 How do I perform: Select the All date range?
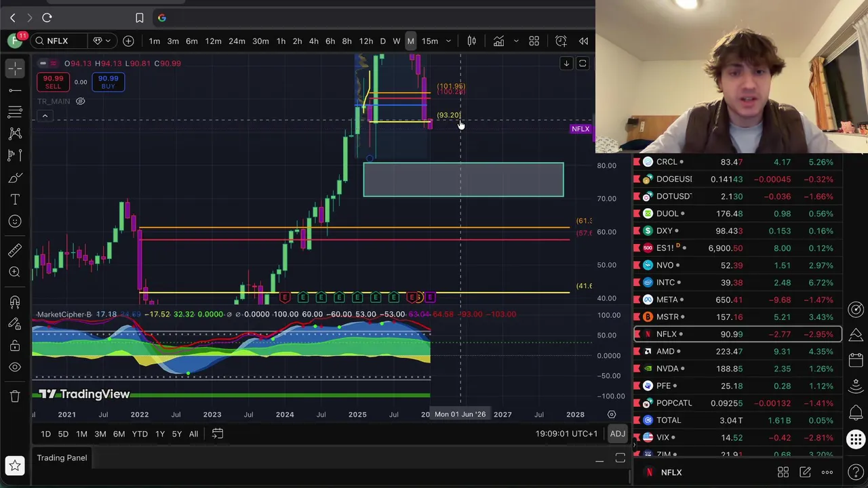193,434
